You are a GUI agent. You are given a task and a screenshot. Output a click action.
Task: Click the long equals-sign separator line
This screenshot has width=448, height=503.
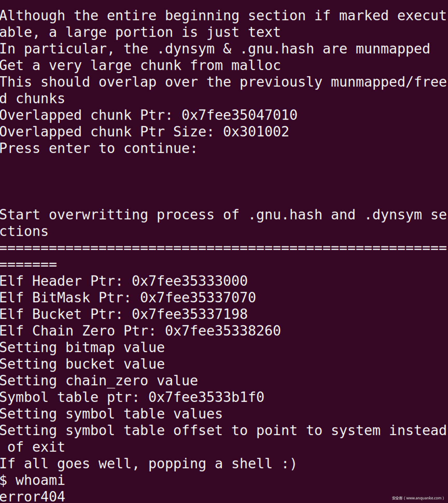click(x=223, y=248)
